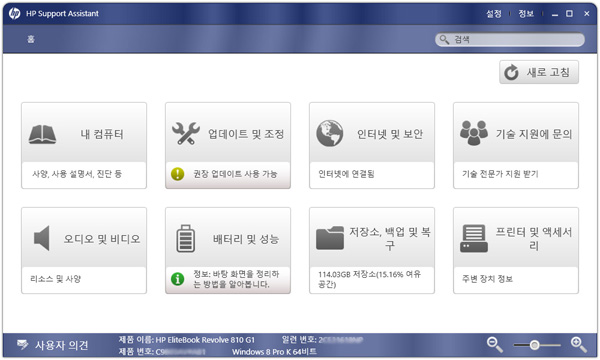Click the people group icon for 기술 지원에 문의
Screen dimensions: 600x360
tap(474, 133)
